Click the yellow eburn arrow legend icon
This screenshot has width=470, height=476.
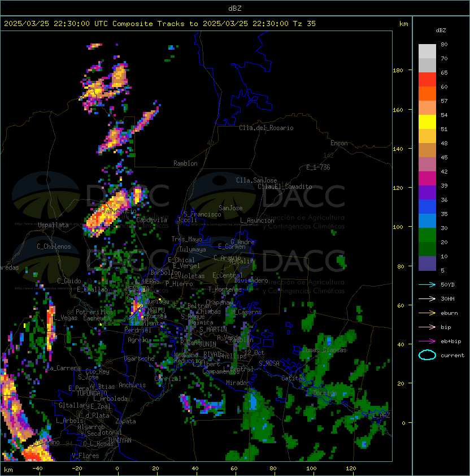(x=427, y=313)
